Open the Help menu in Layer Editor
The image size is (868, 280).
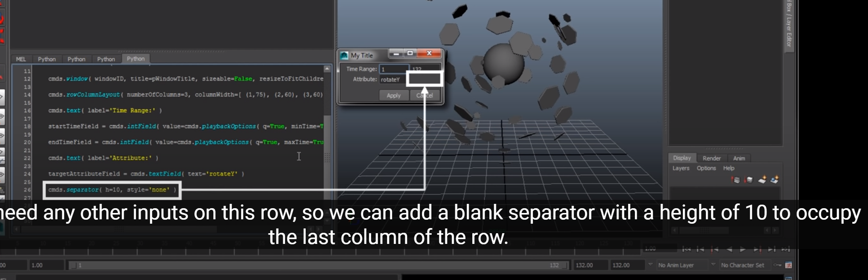click(729, 168)
